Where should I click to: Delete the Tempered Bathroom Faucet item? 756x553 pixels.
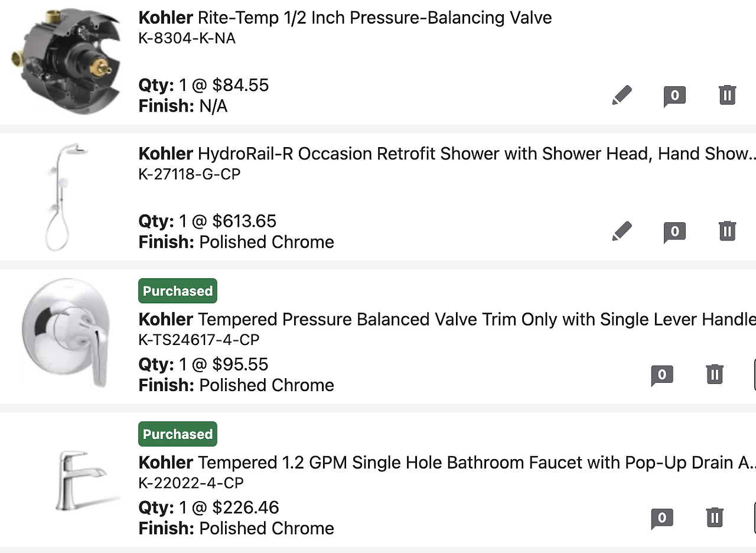coord(715,518)
